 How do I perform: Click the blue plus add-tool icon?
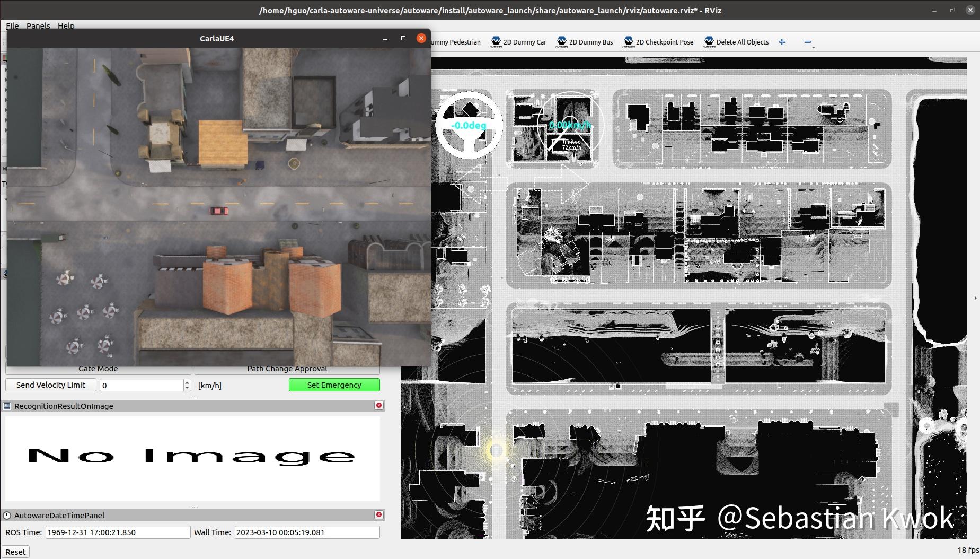782,42
